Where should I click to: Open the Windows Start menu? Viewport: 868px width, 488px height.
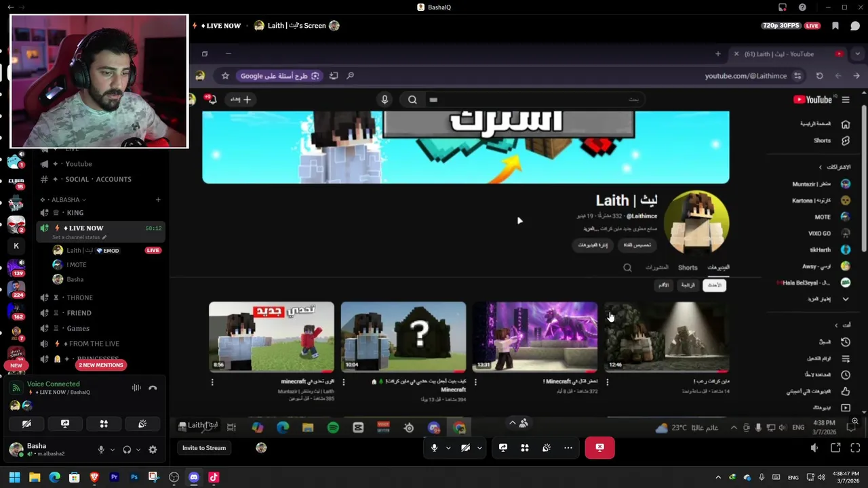14,477
